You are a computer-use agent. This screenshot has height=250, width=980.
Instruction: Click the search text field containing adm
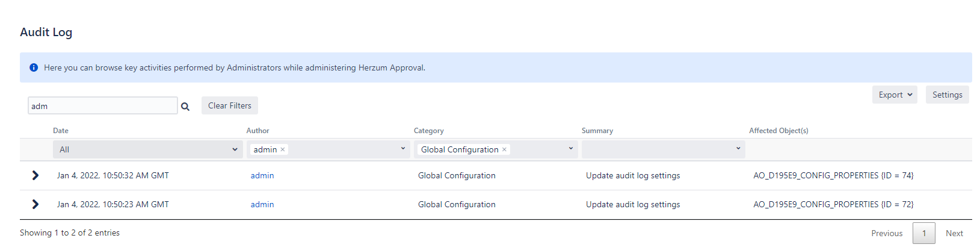click(102, 106)
